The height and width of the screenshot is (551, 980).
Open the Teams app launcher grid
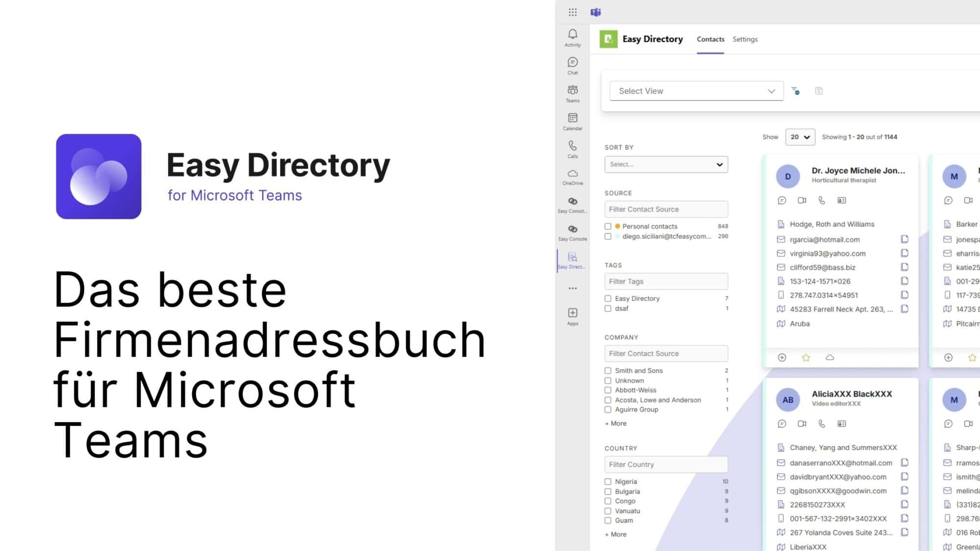tap(572, 12)
